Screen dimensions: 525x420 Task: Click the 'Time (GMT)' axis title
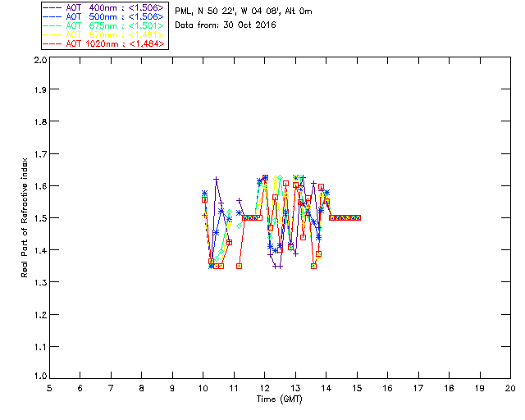(279, 399)
